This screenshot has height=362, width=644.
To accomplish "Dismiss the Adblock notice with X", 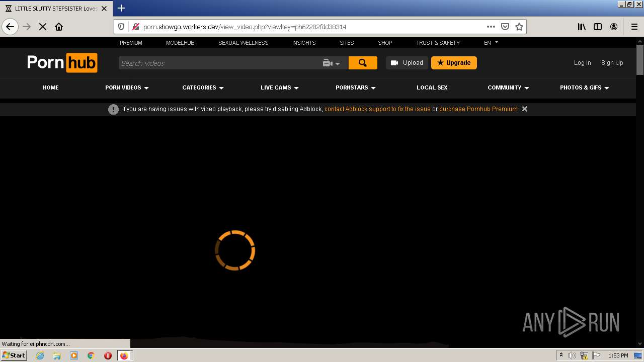I will 525,109.
